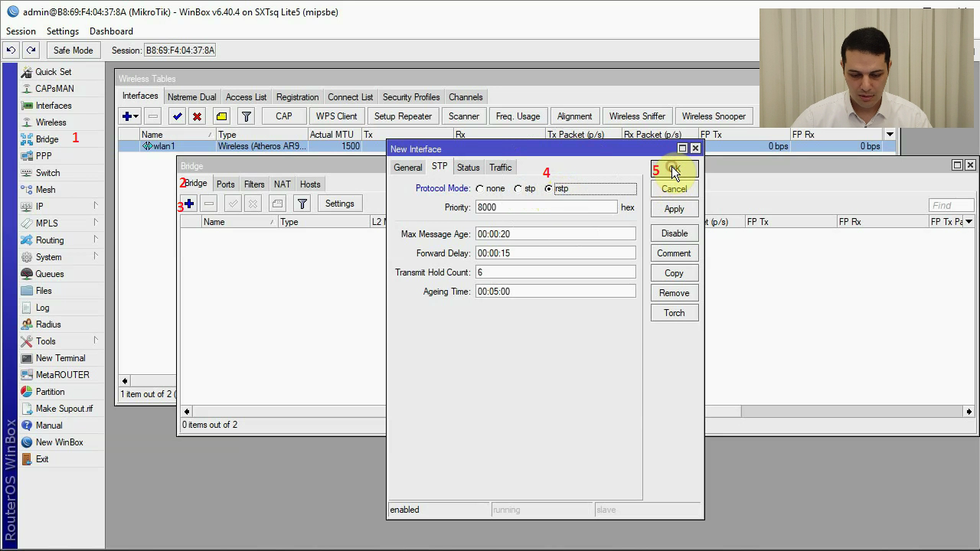Open Security Profiles tab in Wireless Tables
The width and height of the screenshot is (980, 551).
pyautogui.click(x=411, y=97)
